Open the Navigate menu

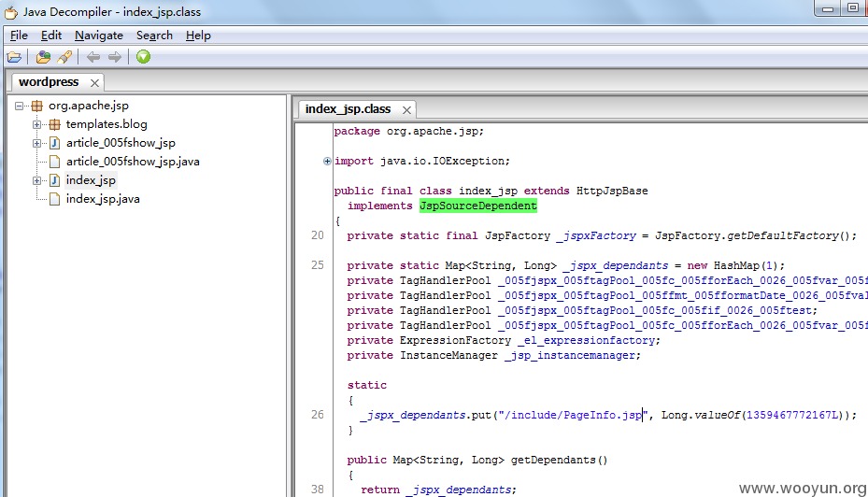(99, 35)
